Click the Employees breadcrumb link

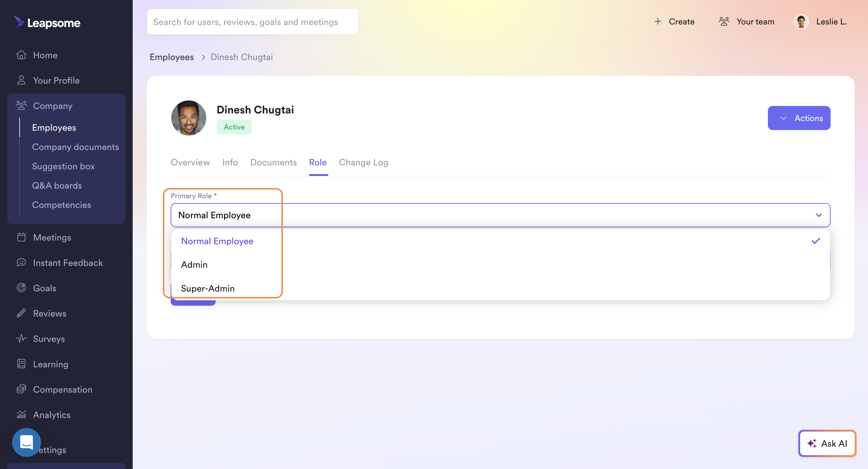click(x=172, y=57)
